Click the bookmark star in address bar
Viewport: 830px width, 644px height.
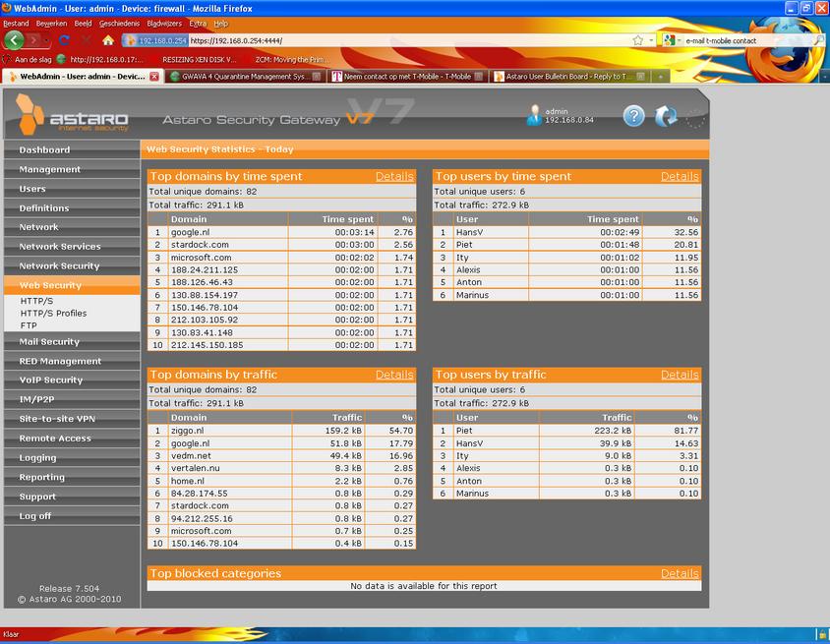[638, 40]
